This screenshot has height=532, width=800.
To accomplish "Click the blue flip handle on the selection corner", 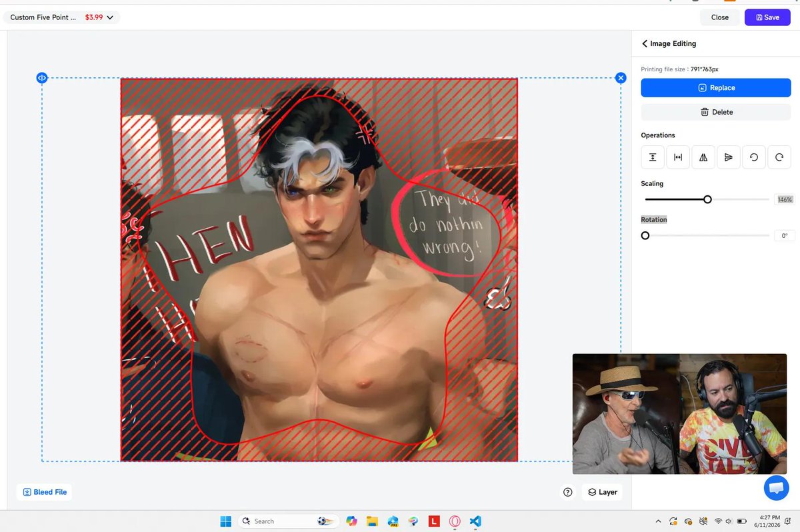I will (41, 78).
